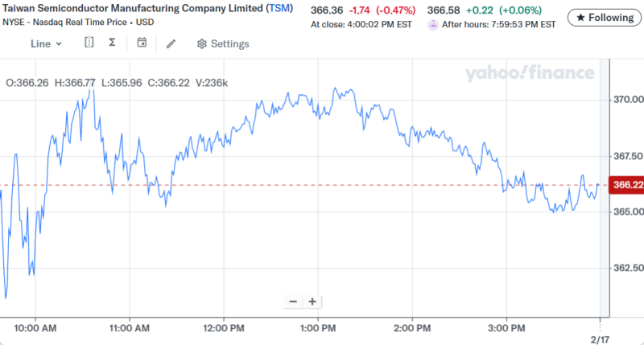Zoom out with the minus button
This screenshot has height=345, width=644.
click(x=293, y=302)
